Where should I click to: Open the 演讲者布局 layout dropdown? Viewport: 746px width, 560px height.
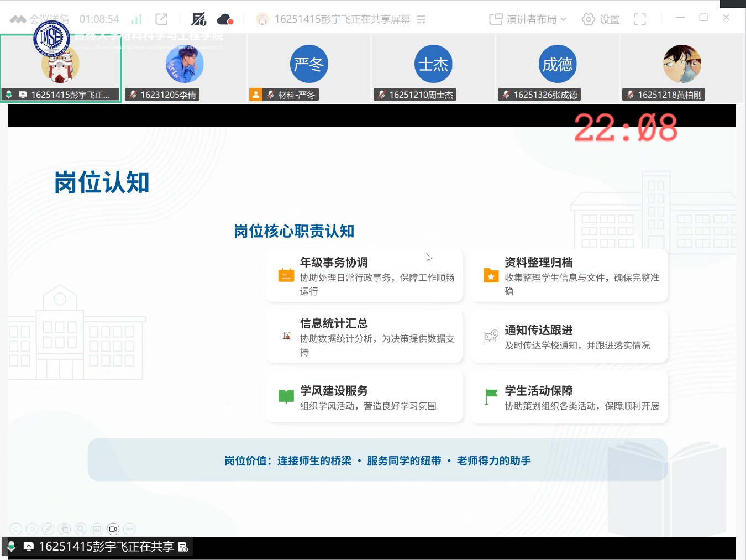pyautogui.click(x=528, y=19)
